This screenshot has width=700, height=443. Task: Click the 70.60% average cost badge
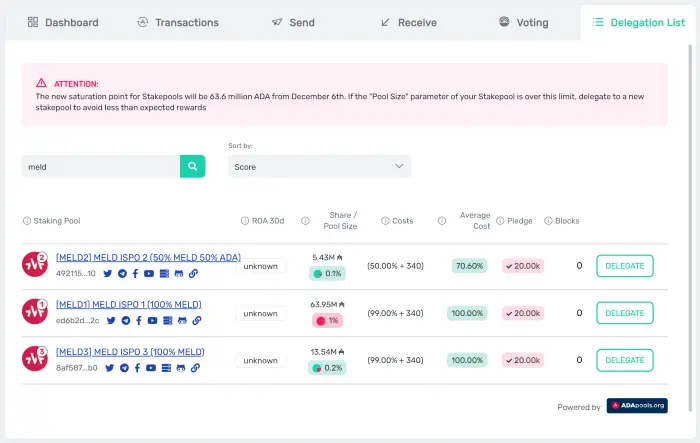[x=470, y=266]
